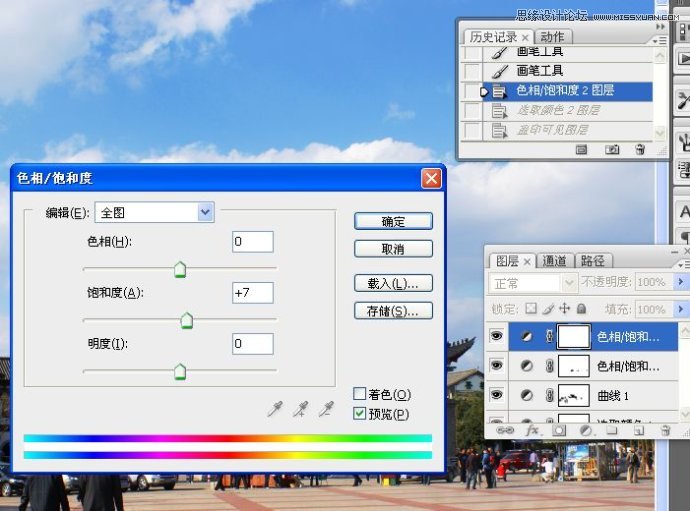690x511 pixels.
Task: Click Layers panel scroll-down arrow
Action: [x=685, y=415]
